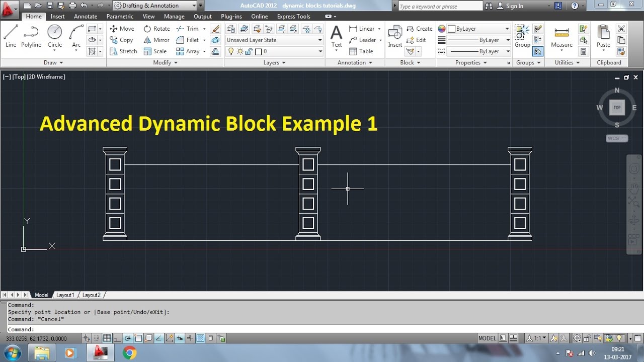Toggle Polar Tracking in status bar
The height and width of the screenshot is (362, 644).
click(128, 338)
